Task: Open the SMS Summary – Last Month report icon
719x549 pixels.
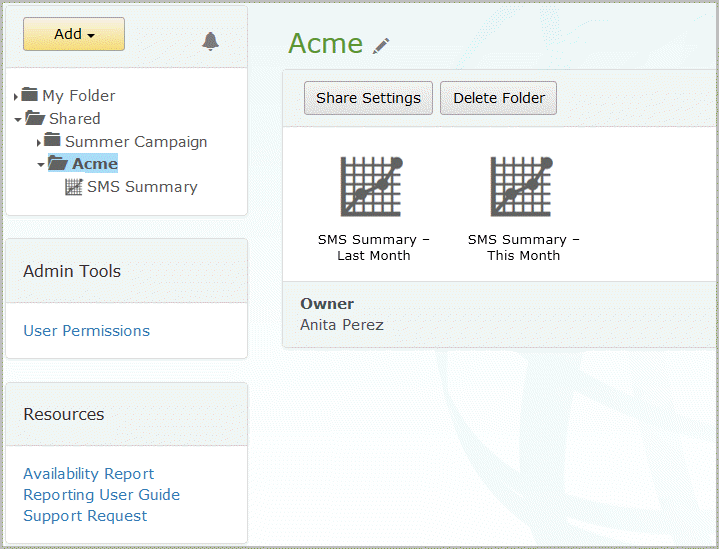Action: [x=371, y=187]
